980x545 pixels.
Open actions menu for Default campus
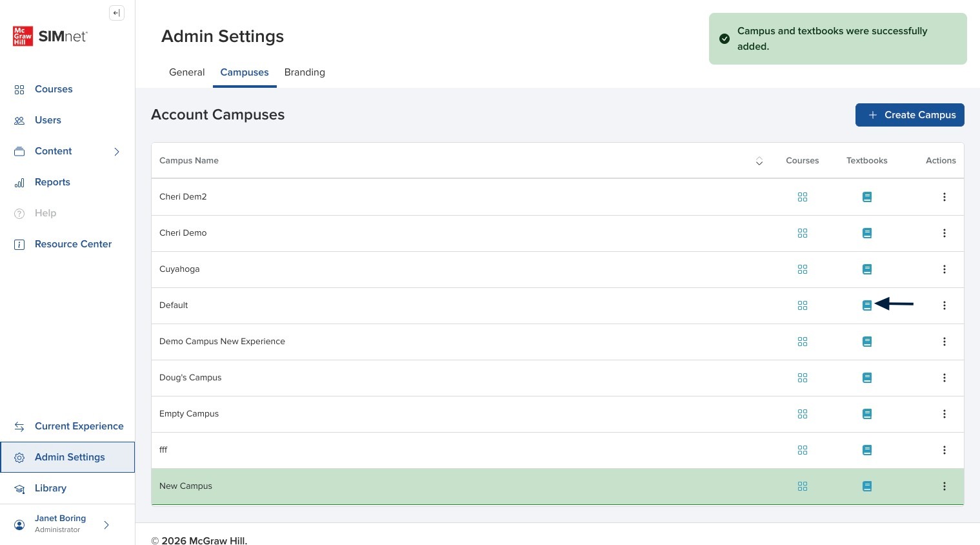coord(945,305)
